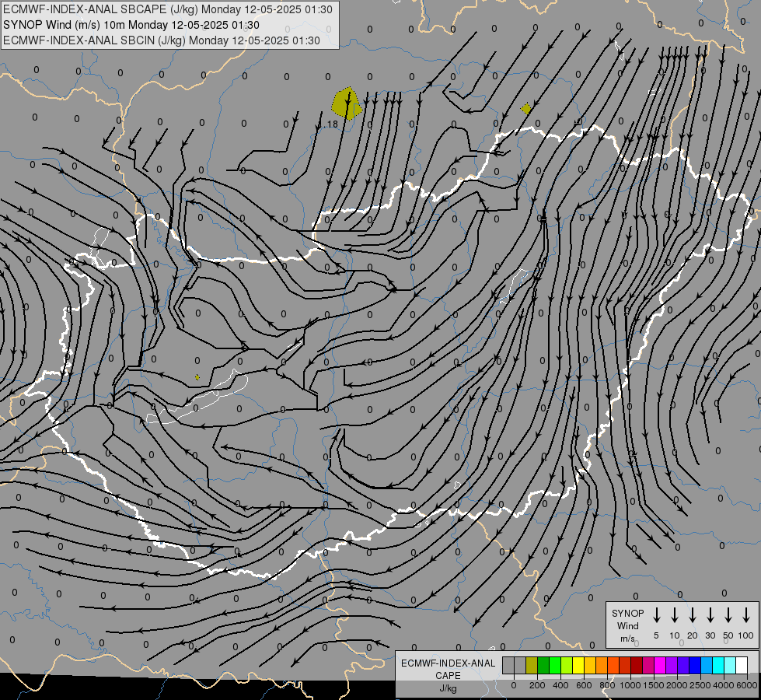Click the '18' value beside the olive patch
The width and height of the screenshot is (761, 700).
pyautogui.click(x=333, y=124)
